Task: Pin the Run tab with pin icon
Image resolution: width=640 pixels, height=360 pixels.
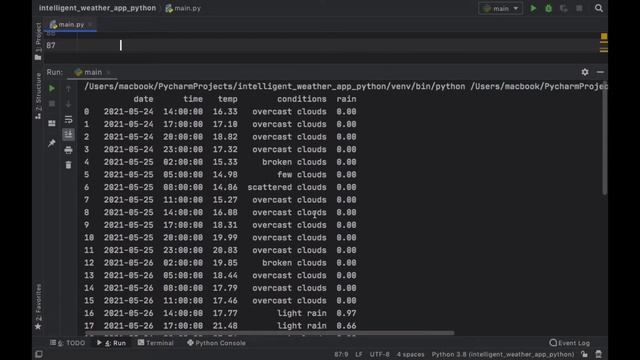Action: pos(52,143)
